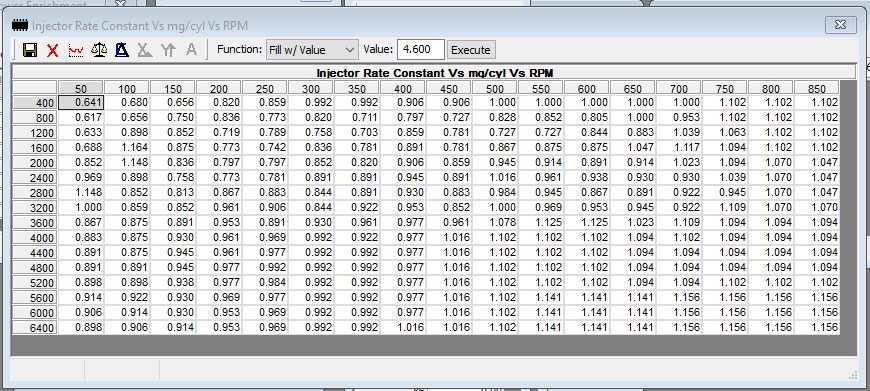Open the Function dropdown set to Fill w/ Value

pos(312,50)
